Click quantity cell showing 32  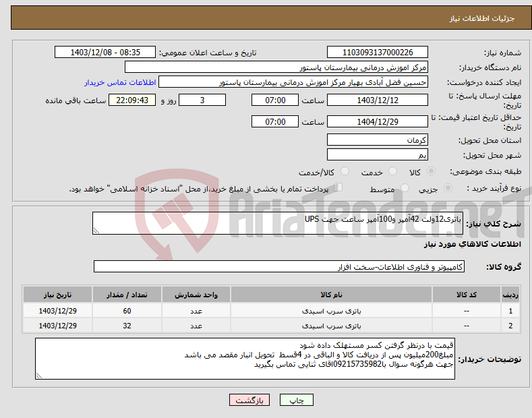127,326
